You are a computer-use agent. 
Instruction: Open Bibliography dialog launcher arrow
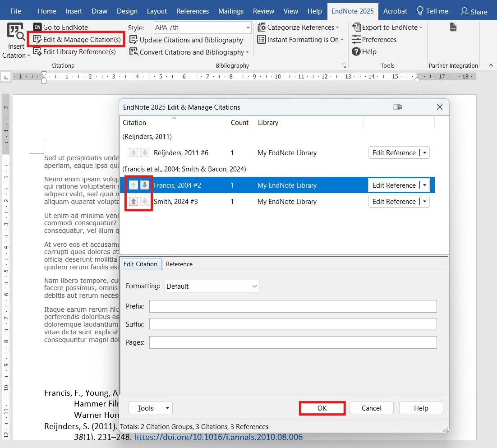point(344,65)
